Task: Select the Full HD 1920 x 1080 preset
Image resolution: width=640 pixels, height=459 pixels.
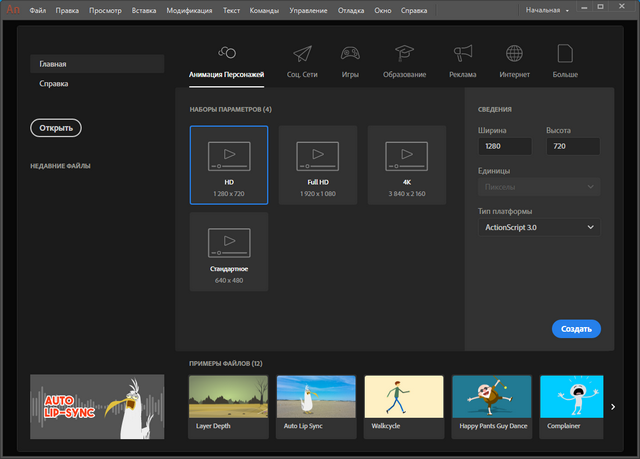Action: [x=318, y=164]
